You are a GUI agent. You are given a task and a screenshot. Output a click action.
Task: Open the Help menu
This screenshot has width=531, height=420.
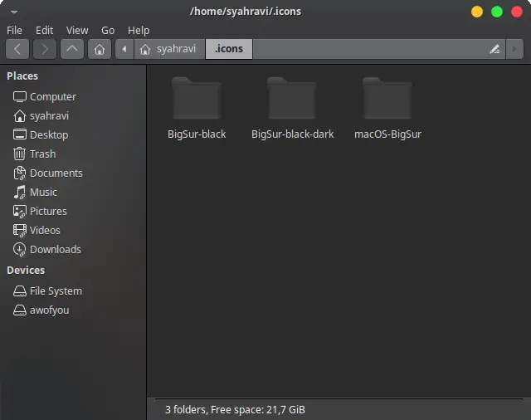[139, 31]
